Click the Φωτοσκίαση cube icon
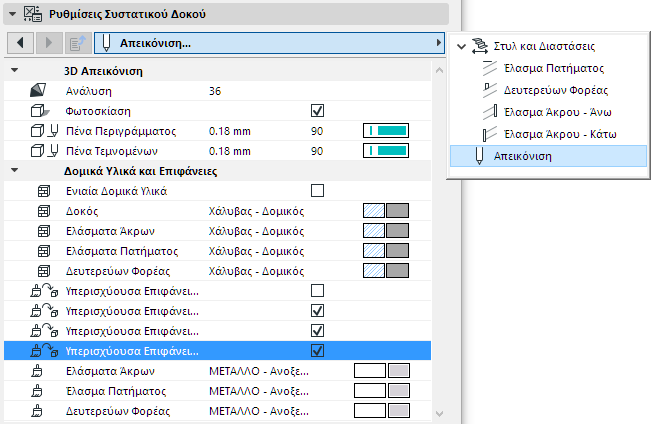655x424 pixels. [40, 111]
